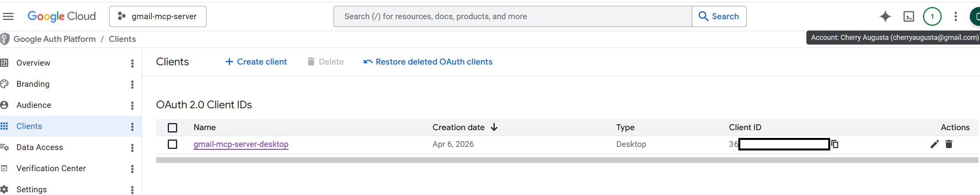The height and width of the screenshot is (195, 980).
Task: Open gmail-mcp-server project selector
Action: 158,16
